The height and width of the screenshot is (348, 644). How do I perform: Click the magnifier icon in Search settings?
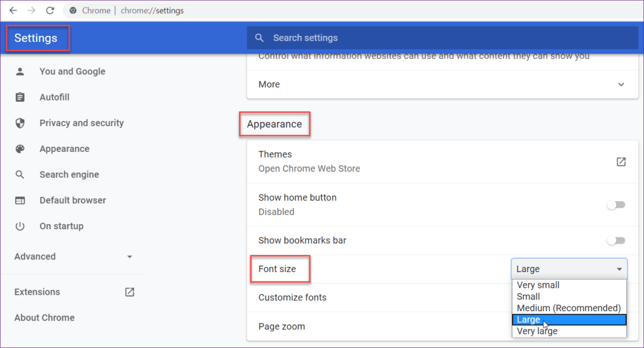(x=259, y=38)
